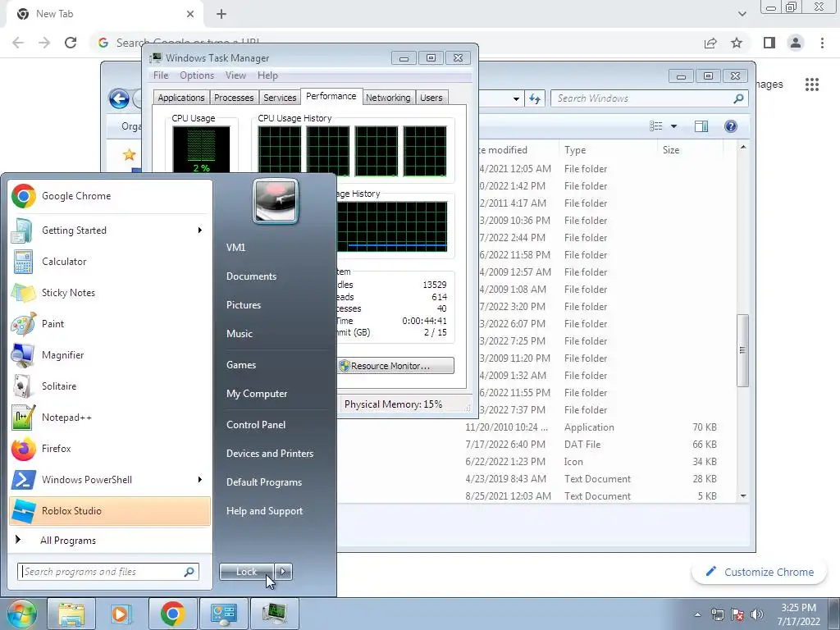The image size is (840, 630).
Task: Click the network tray icon
Action: tap(717, 614)
